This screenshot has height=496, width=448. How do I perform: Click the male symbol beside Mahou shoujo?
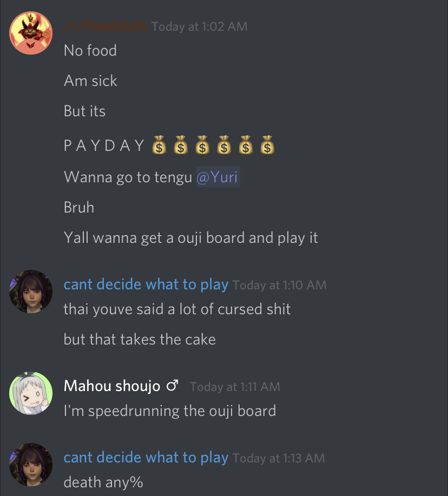pos(173,385)
